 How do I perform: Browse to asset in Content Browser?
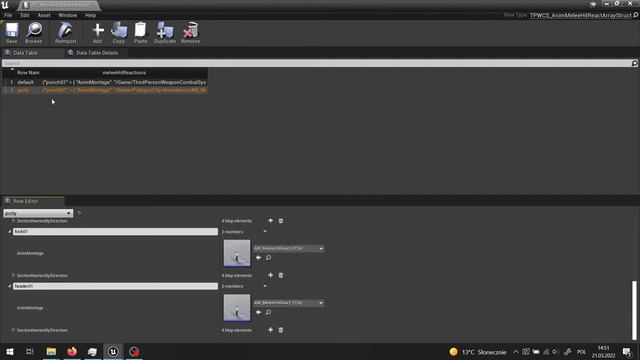(x=33, y=33)
